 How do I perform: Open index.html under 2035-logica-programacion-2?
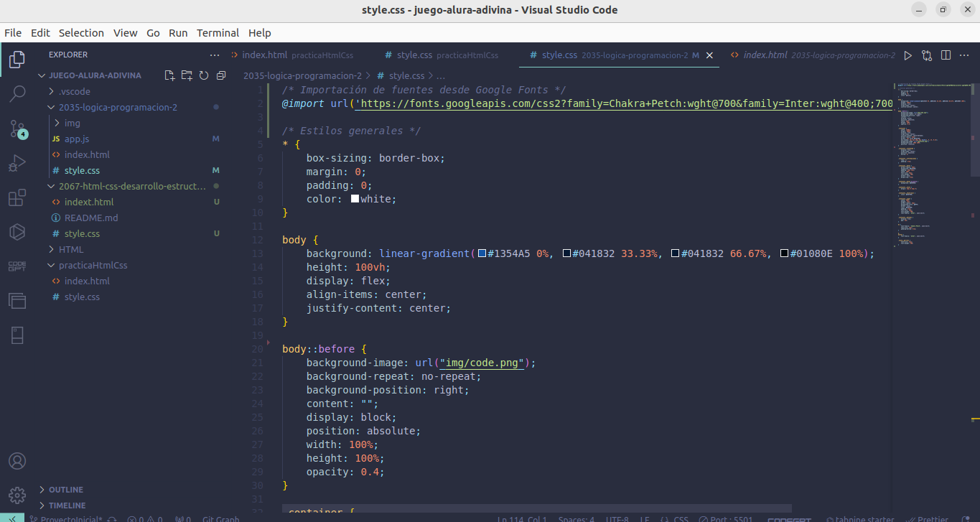[87, 154]
